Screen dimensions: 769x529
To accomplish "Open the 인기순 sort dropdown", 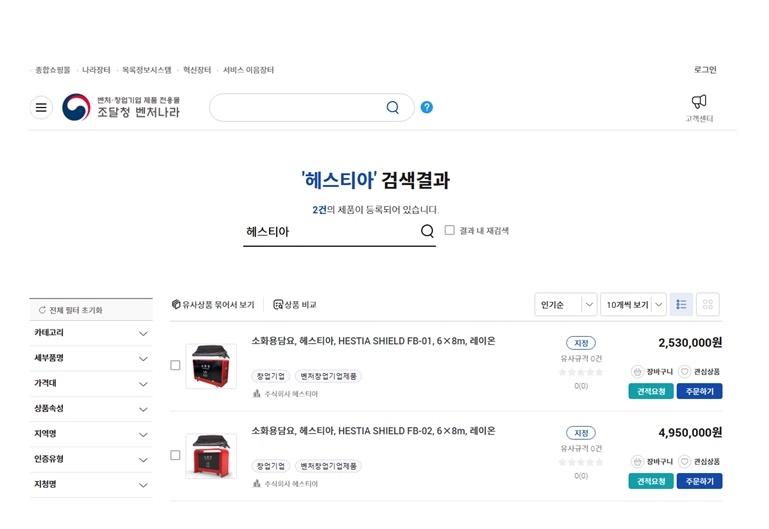I will point(565,304).
